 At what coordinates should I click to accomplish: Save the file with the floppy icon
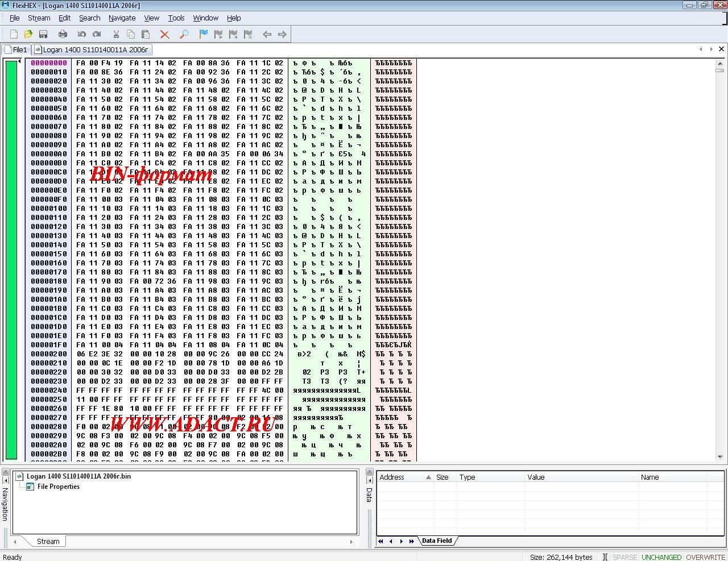coord(43,34)
